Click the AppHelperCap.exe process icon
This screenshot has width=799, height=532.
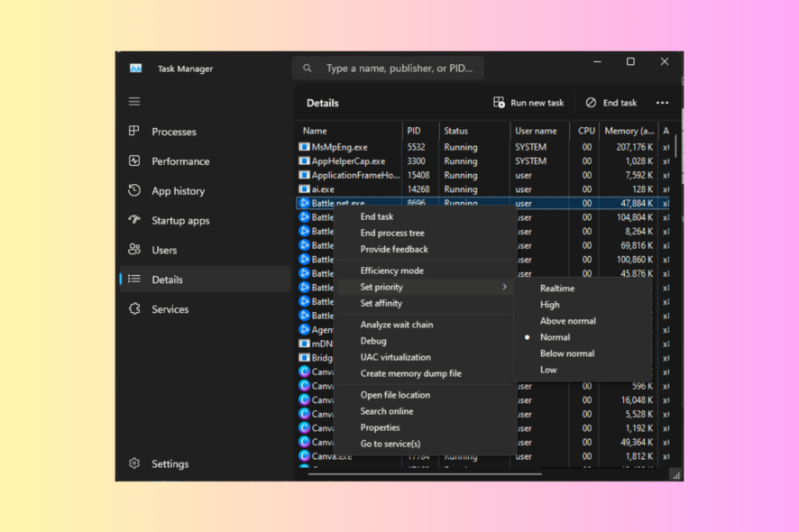[304, 161]
